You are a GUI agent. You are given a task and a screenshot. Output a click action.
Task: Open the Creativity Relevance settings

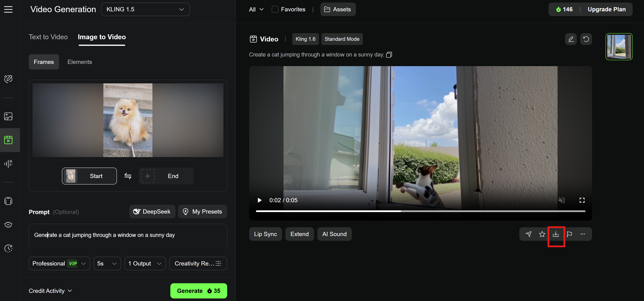tap(198, 263)
